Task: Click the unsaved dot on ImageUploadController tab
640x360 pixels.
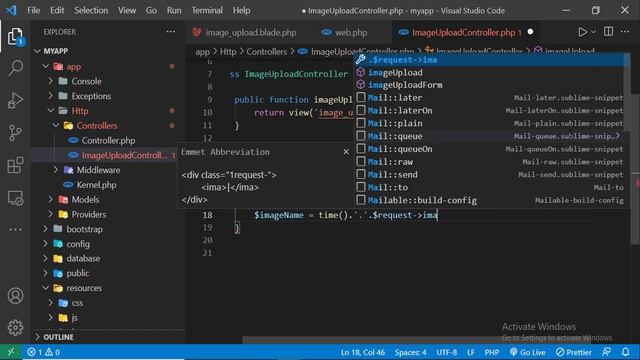Action: pos(530,32)
